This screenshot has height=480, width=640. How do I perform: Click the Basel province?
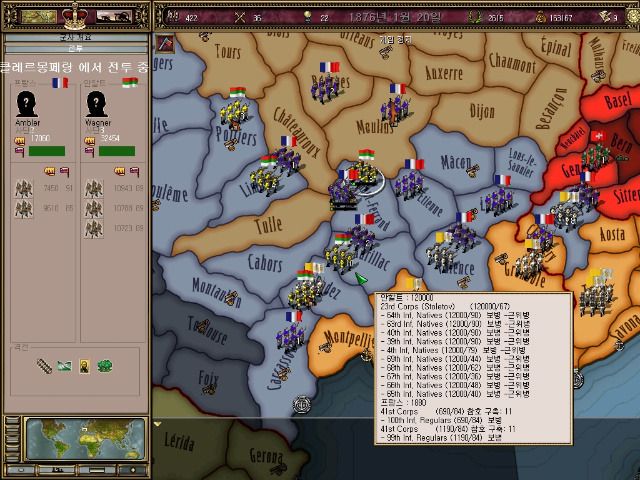coord(618,100)
